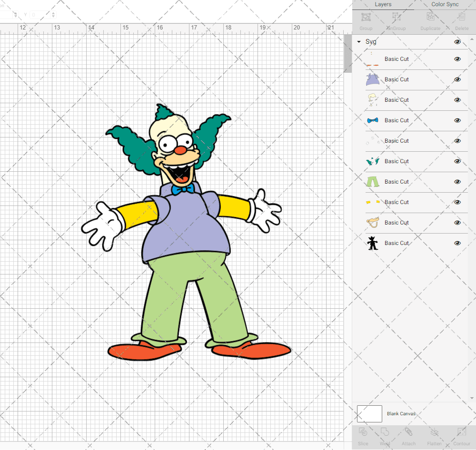Hide the purple shirt layer

(457, 79)
